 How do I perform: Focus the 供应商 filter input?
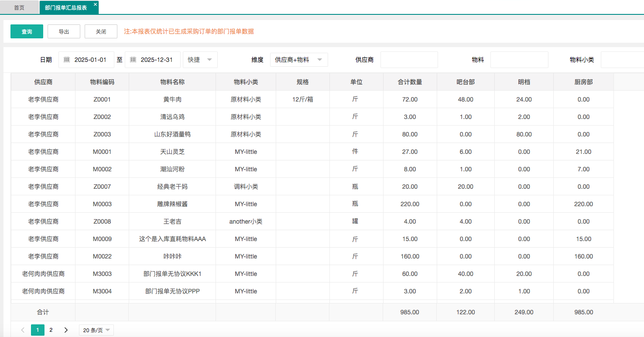409,60
